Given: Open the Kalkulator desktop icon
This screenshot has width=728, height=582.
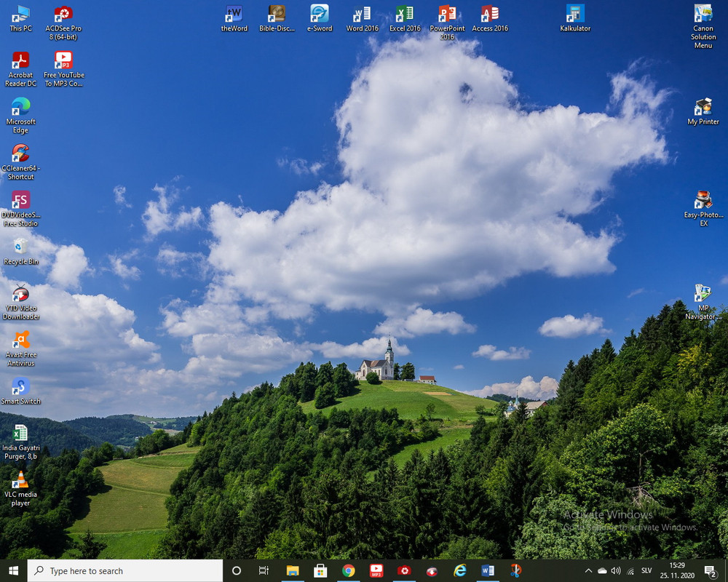Looking at the screenshot, I should click(x=575, y=19).
